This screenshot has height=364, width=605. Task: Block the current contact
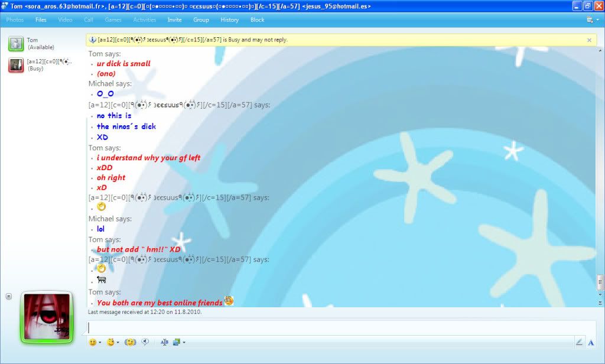[x=257, y=19]
